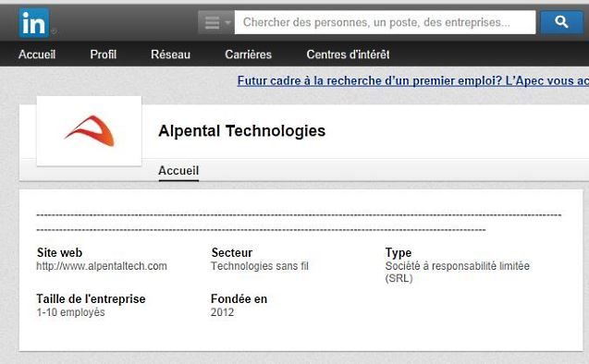Click the search field for people, jobs, companies

pyautogui.click(x=385, y=22)
